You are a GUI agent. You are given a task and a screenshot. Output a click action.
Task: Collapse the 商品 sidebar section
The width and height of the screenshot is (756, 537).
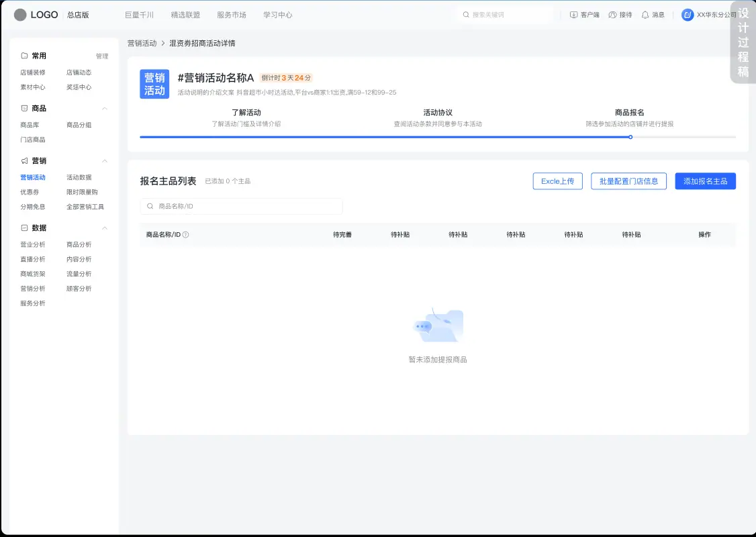(x=105, y=109)
